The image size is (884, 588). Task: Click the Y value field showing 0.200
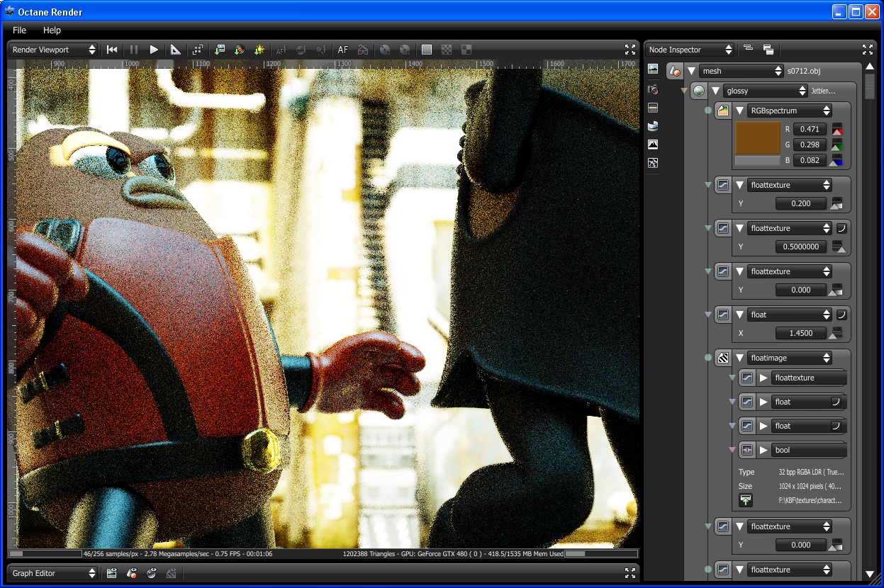[x=801, y=203]
